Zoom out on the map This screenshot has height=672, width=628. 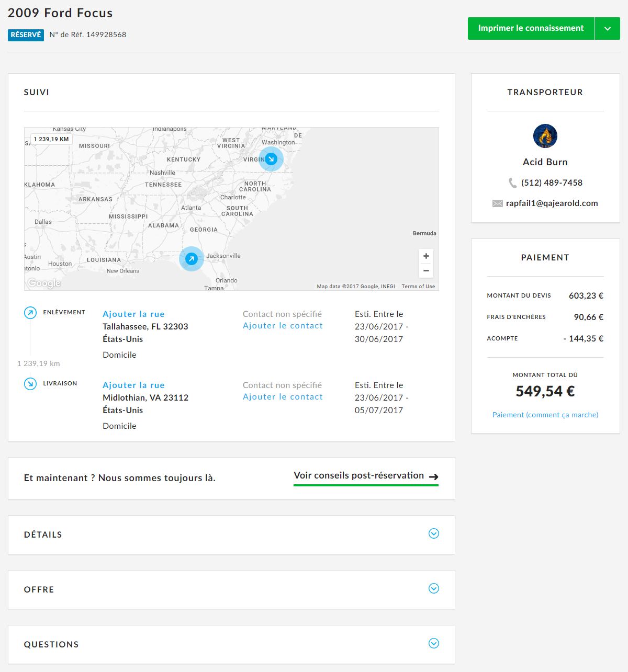(x=426, y=270)
